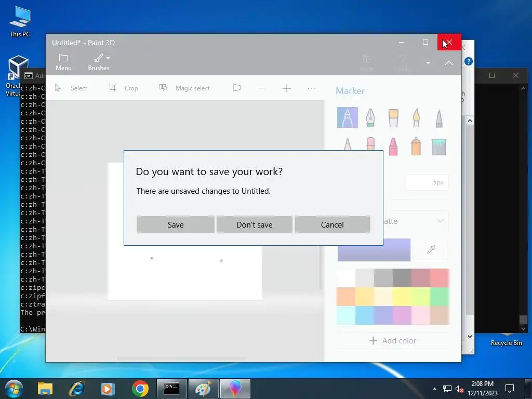Open the Brushes tab

[98, 62]
